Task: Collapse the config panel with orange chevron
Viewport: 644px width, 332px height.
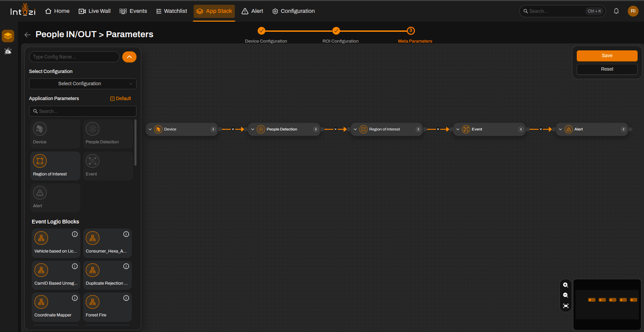Action: [x=129, y=57]
